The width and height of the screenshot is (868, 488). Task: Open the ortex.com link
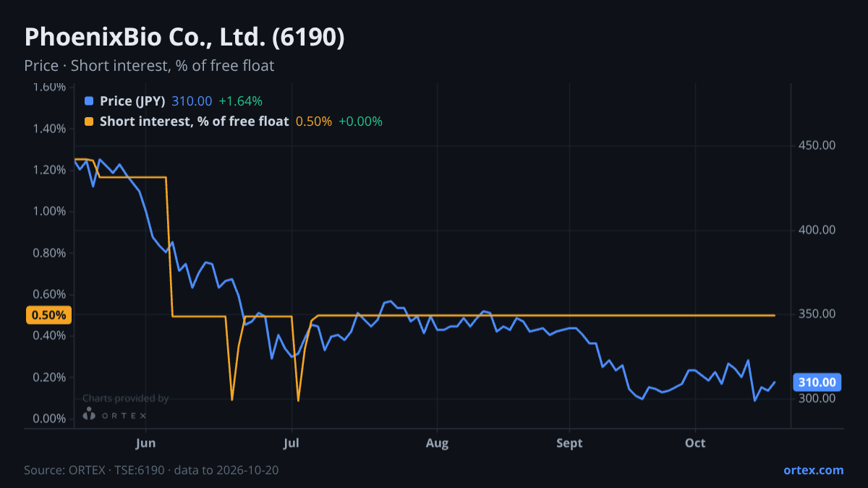click(813, 470)
